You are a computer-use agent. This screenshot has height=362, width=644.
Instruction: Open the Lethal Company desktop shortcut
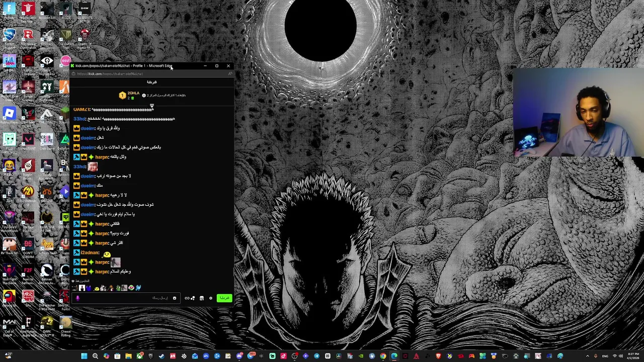point(28,63)
